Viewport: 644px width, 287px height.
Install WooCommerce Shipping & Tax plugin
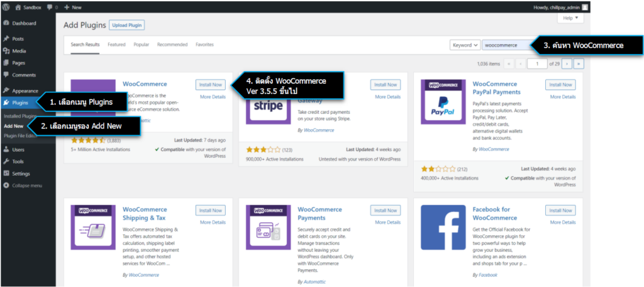(x=210, y=210)
